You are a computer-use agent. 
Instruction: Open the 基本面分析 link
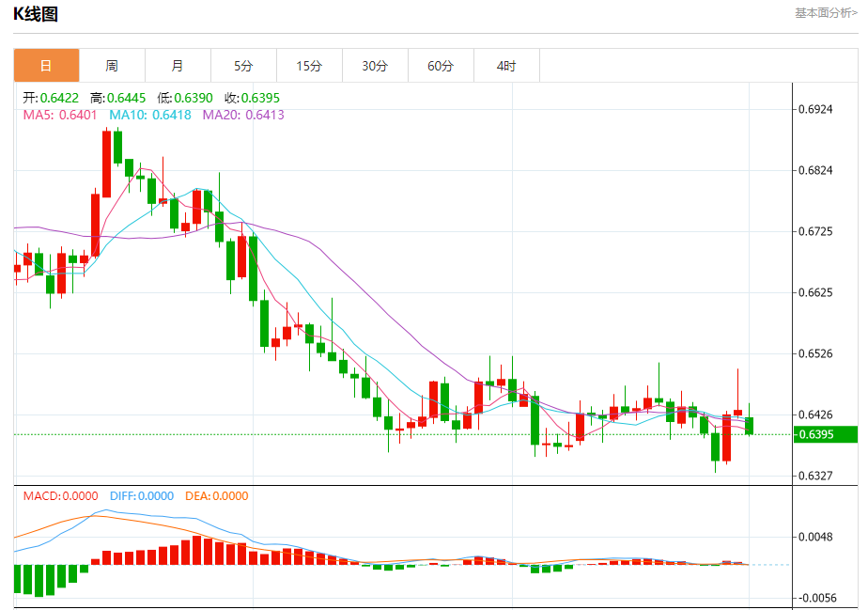point(827,13)
